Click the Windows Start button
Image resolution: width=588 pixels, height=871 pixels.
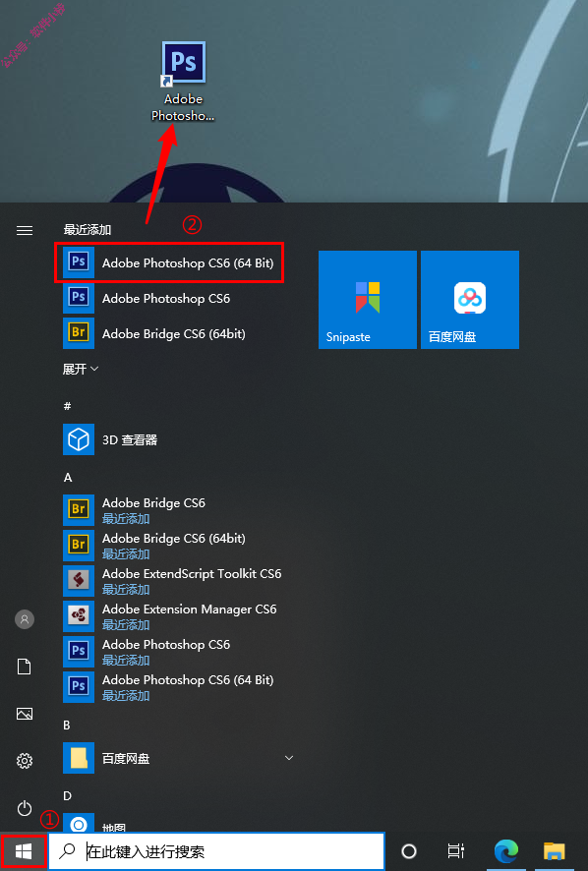24,850
